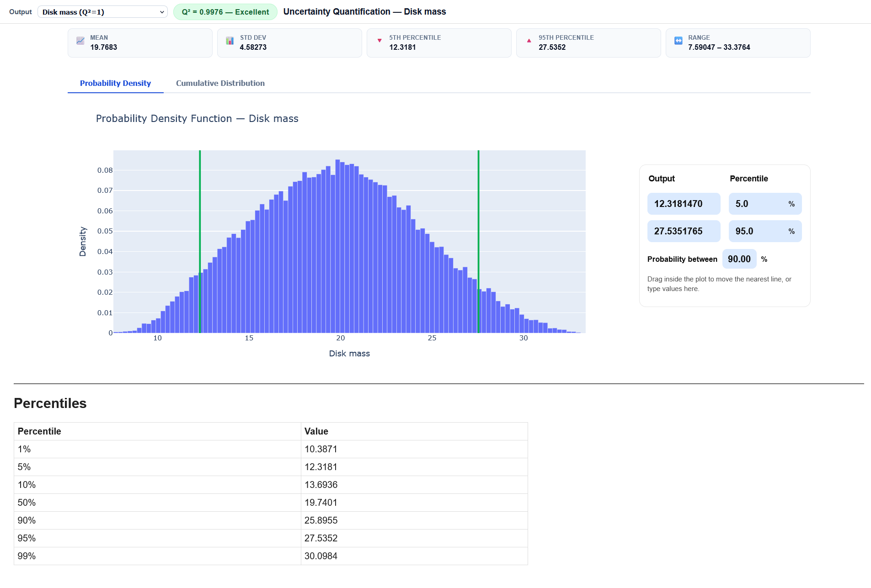Click the 95th Percentile up-arrow icon

[529, 41]
